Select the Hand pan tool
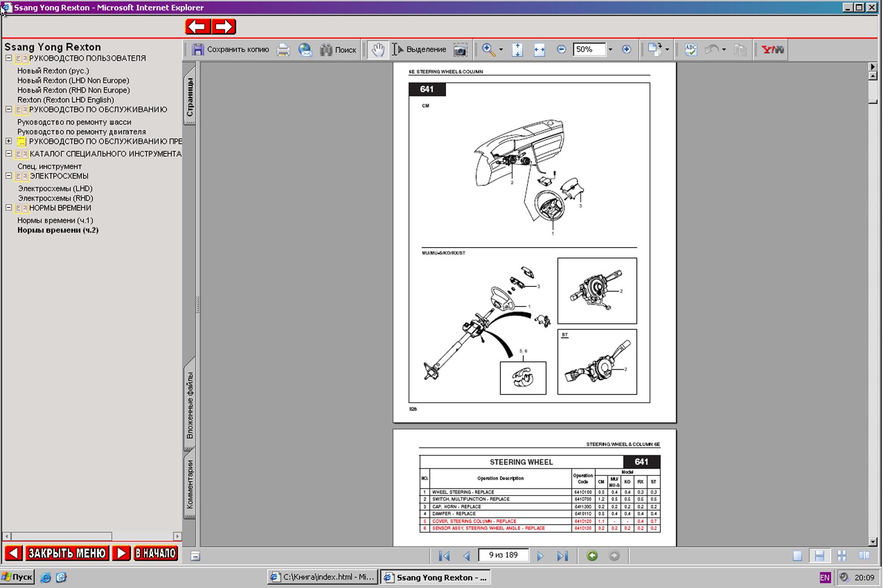This screenshot has height=588, width=883. (x=377, y=50)
